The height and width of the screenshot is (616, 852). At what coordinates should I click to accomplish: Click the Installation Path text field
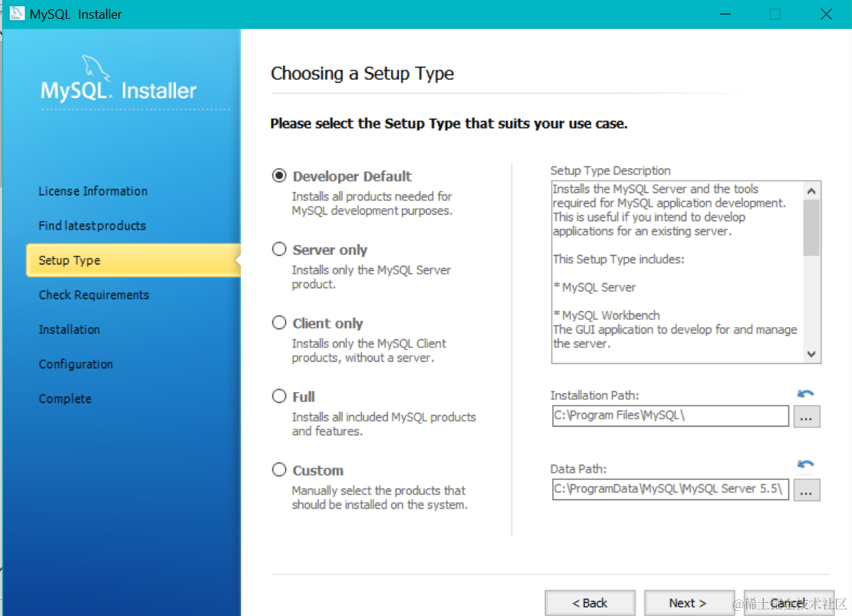pyautogui.click(x=670, y=416)
